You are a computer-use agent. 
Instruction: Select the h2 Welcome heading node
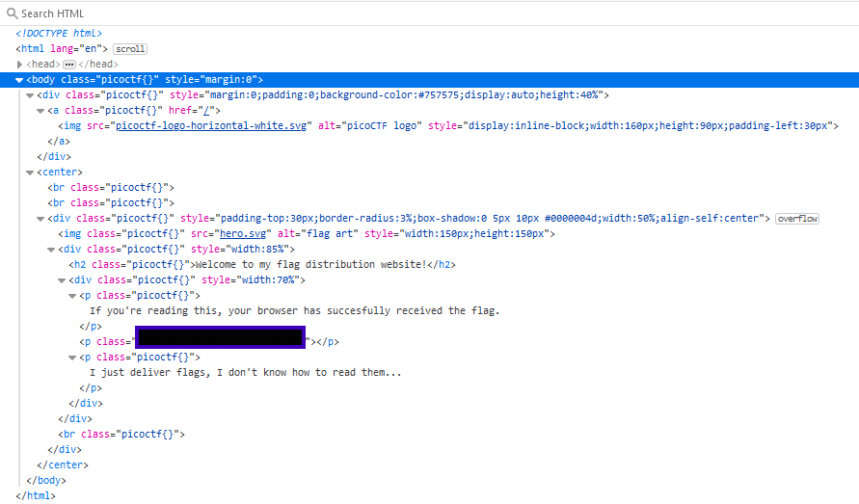260,264
